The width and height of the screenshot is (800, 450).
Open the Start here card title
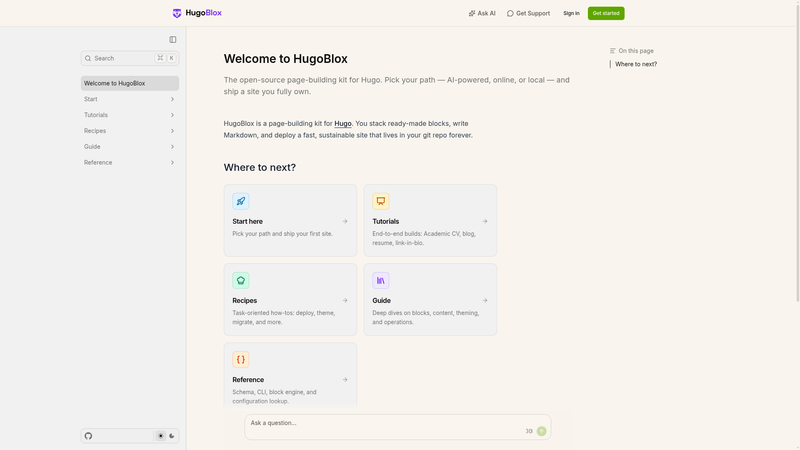point(247,221)
